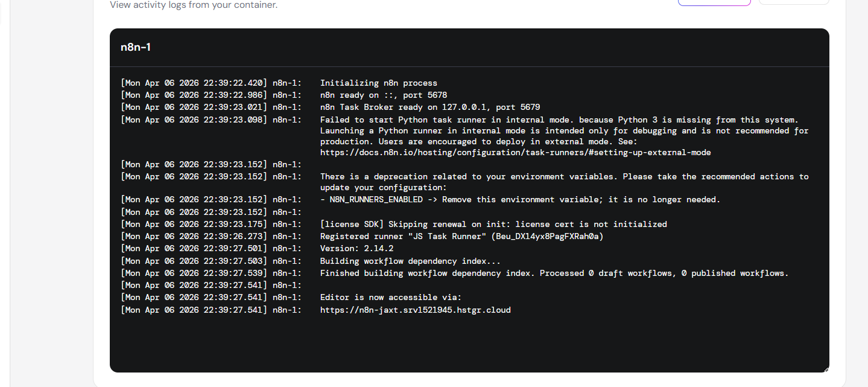Click the n8n-1 container title

point(136,47)
